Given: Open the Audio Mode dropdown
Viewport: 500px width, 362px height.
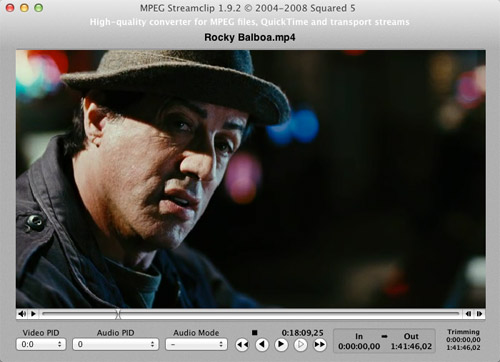Looking at the screenshot, I should [196, 344].
